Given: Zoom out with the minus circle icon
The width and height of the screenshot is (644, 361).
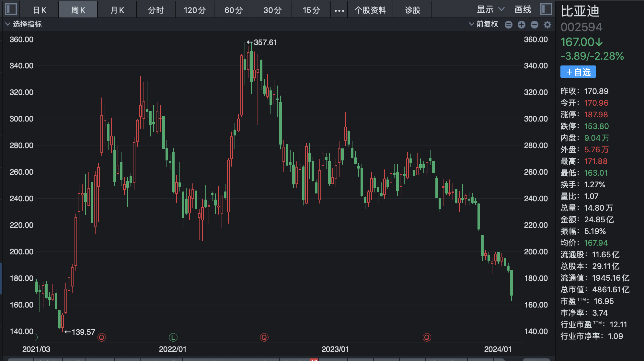Looking at the screenshot, I should 535,25.
